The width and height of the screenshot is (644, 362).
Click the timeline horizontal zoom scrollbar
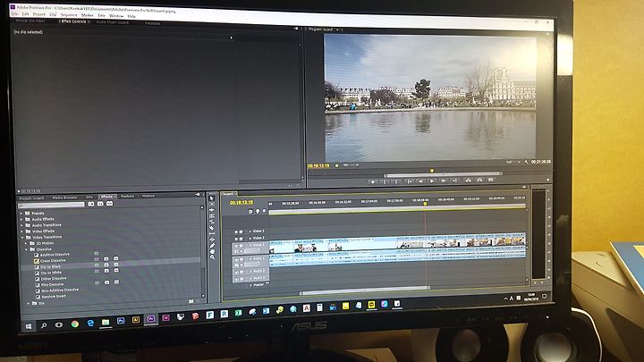pos(365,291)
